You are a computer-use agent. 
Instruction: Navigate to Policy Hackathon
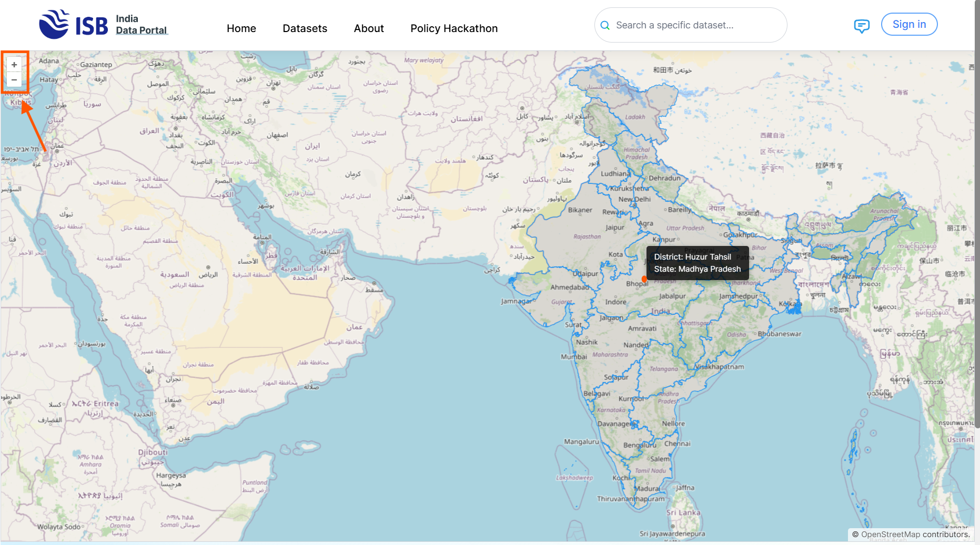[453, 28]
